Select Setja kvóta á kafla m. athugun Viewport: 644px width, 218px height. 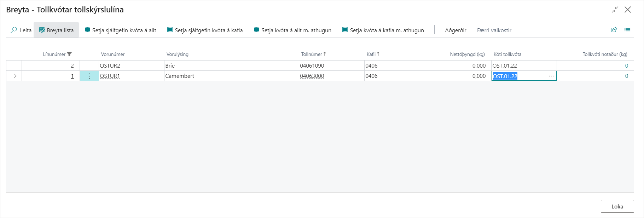[383, 30]
